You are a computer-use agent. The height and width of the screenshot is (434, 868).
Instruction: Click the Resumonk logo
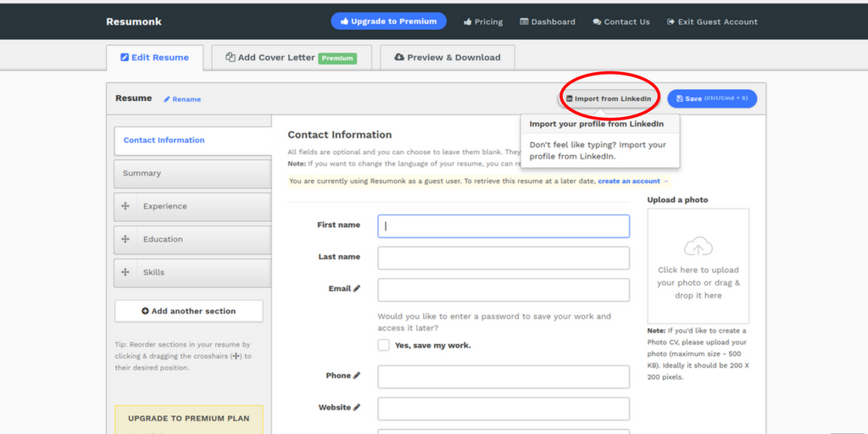134,21
